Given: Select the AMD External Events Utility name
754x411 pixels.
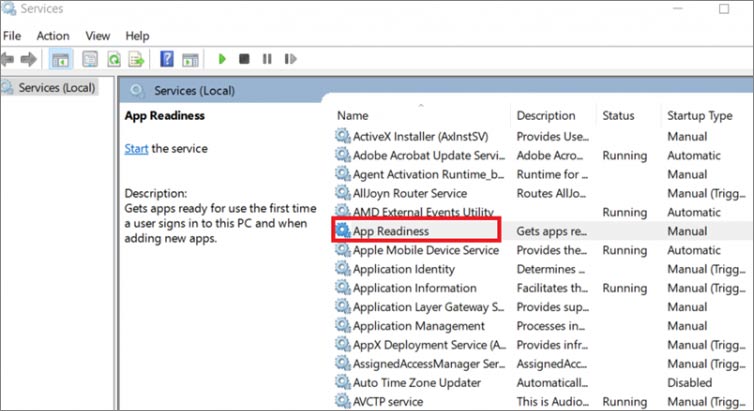Looking at the screenshot, I should point(423,212).
